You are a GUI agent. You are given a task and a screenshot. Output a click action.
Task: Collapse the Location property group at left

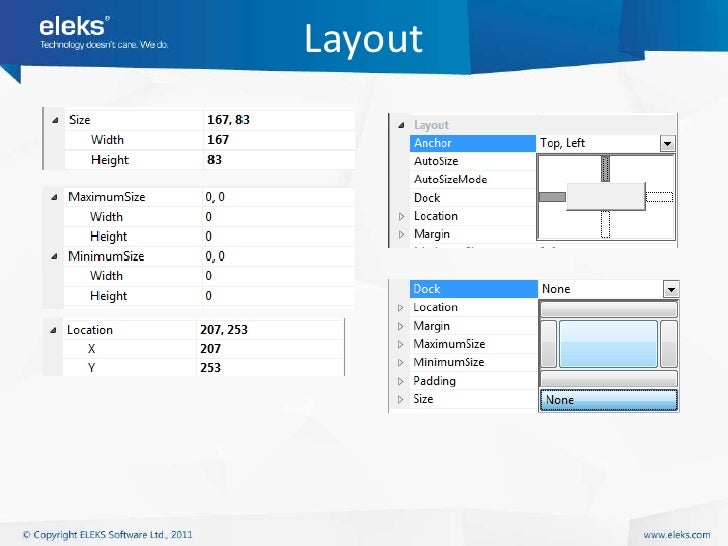(x=53, y=330)
